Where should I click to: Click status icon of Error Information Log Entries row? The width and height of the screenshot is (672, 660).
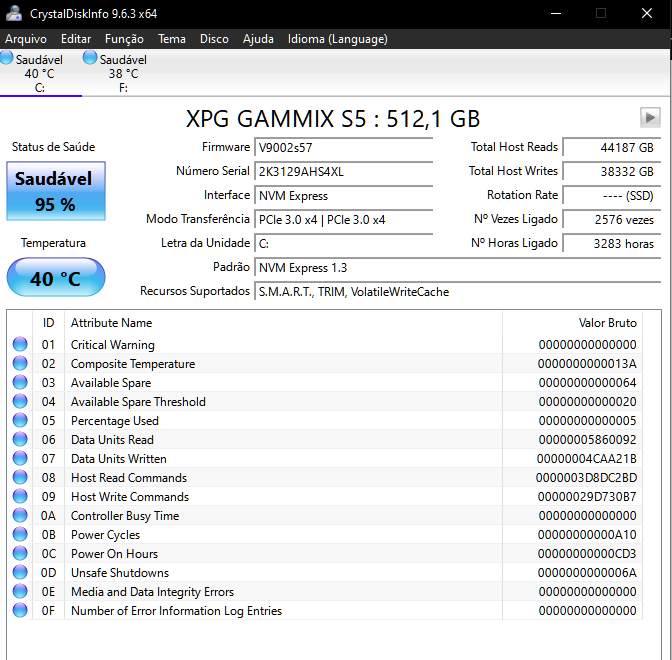20,610
